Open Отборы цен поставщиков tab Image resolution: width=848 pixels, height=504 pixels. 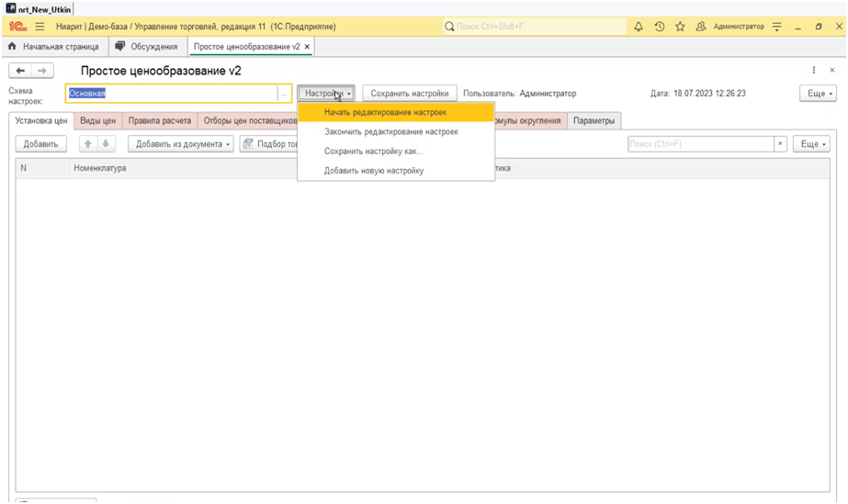tap(248, 120)
